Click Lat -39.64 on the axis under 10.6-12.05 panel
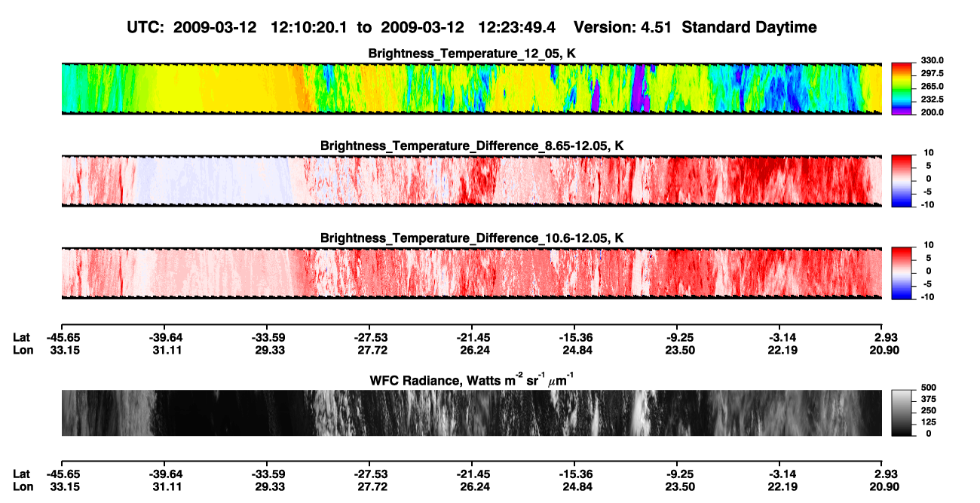Screen dimensions: 980x503 [166, 337]
